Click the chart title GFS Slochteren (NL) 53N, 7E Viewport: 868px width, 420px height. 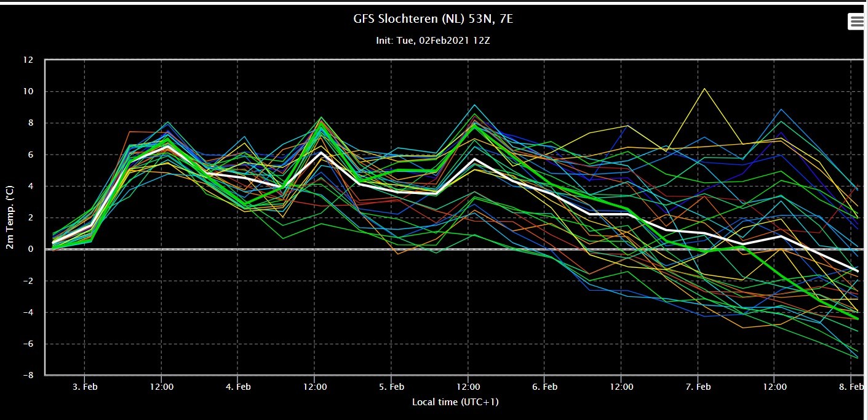(433, 19)
